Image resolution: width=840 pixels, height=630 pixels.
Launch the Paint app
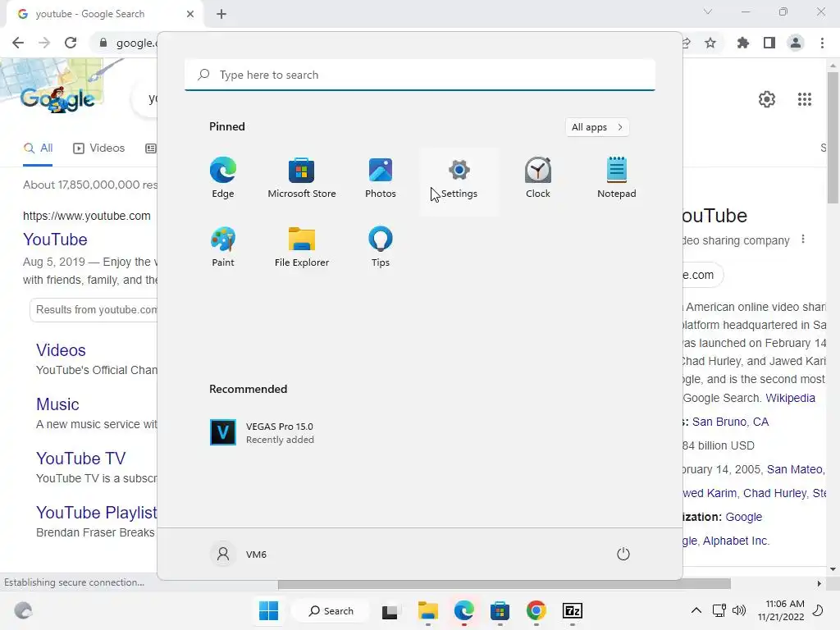(x=223, y=247)
